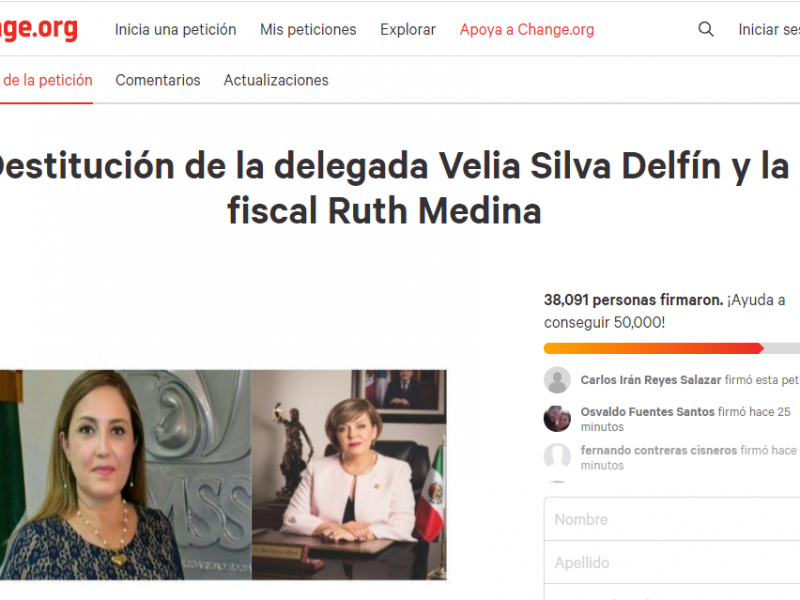800x600 pixels.
Task: Switch to the Comentarios tab
Action: point(158,80)
